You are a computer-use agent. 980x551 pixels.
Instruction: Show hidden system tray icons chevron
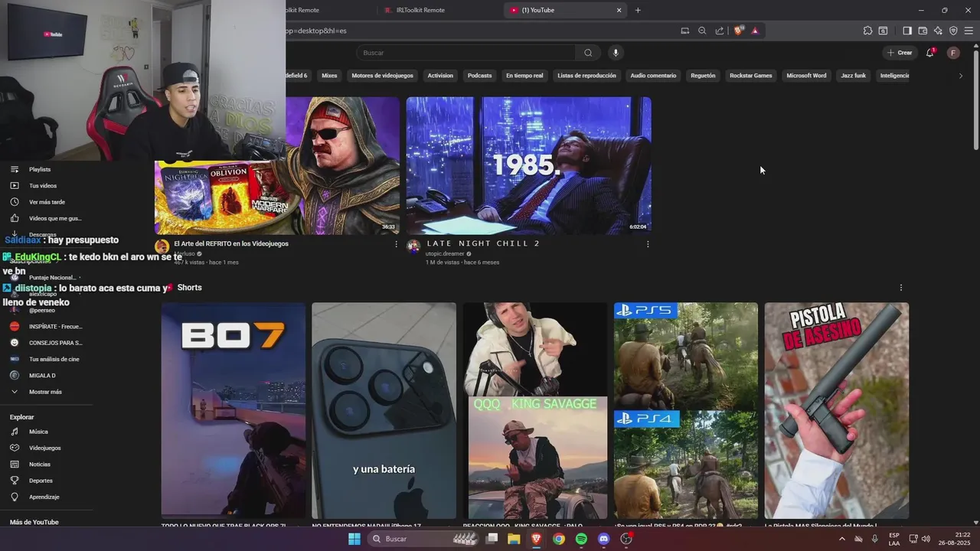tap(842, 539)
